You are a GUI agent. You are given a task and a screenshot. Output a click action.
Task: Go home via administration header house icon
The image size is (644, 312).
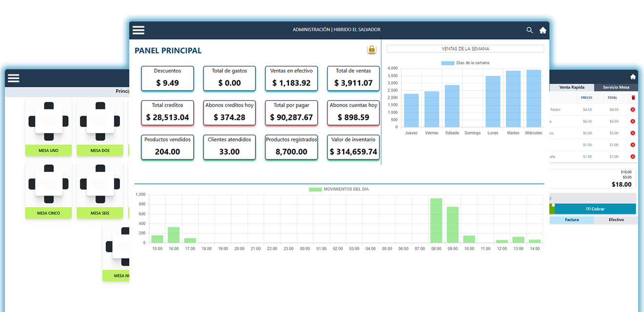point(543,30)
